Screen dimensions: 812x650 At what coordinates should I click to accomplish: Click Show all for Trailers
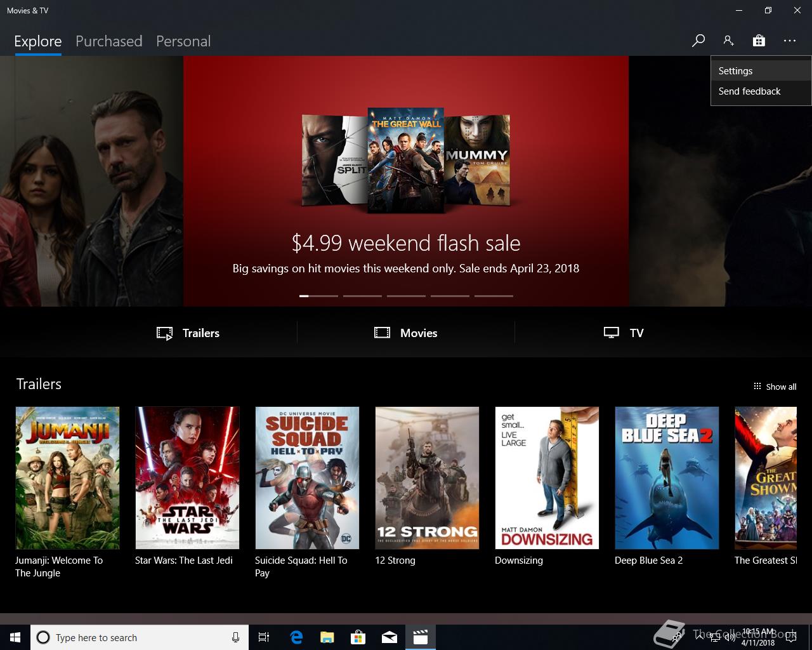(775, 387)
